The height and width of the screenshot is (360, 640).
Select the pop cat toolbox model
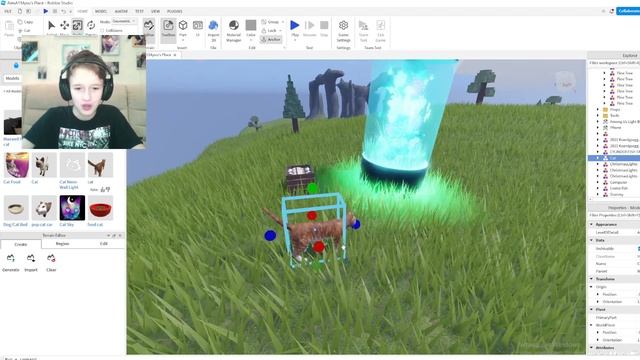tap(44, 208)
